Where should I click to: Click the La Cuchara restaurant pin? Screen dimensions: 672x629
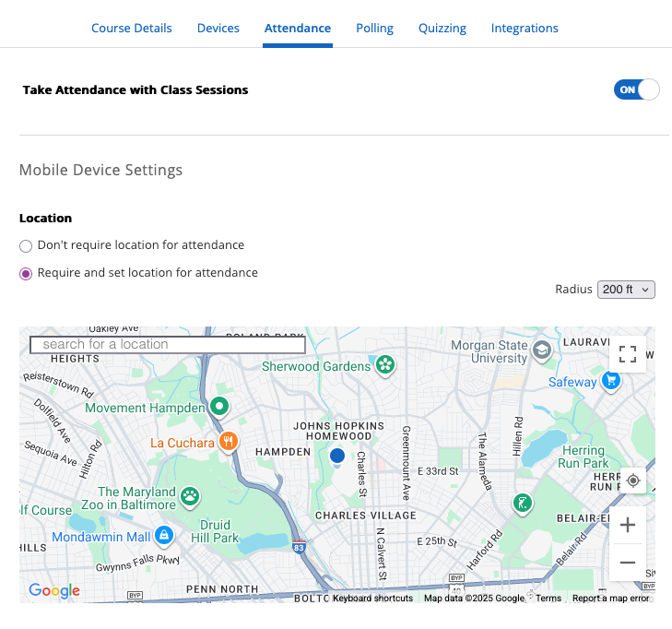(x=230, y=442)
